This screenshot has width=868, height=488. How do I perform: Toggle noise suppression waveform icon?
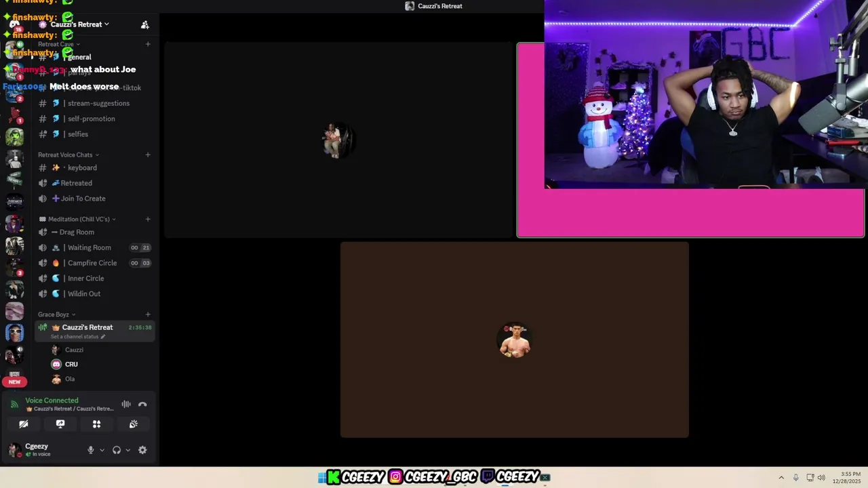[x=126, y=405]
